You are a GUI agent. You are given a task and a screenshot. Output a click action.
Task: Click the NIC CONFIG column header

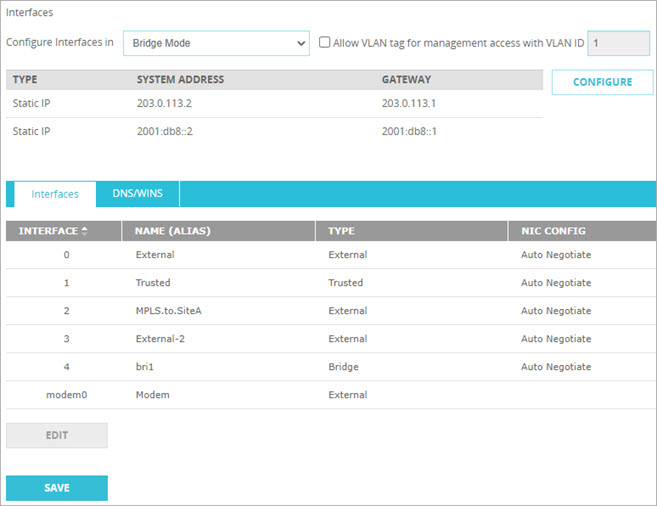click(553, 231)
